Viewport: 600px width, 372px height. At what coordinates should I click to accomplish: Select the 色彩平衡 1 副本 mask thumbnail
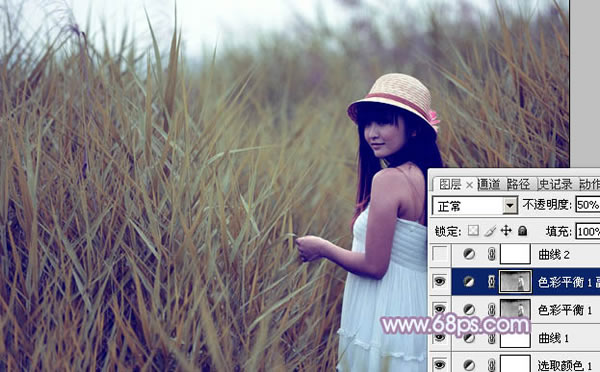(515, 282)
